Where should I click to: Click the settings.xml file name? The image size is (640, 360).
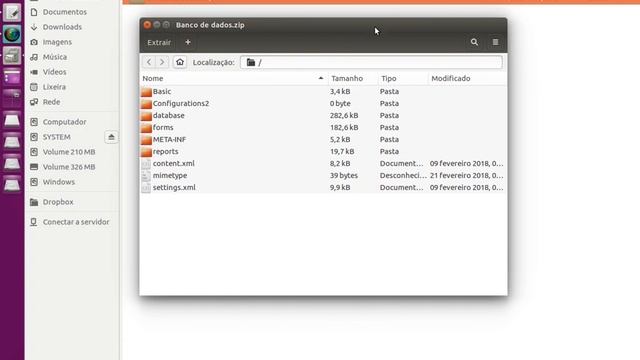coord(174,187)
